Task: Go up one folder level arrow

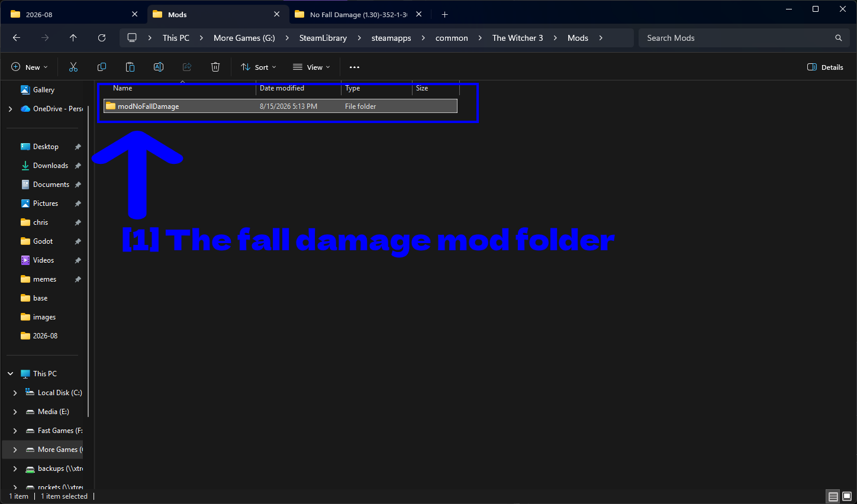Action: click(x=73, y=38)
